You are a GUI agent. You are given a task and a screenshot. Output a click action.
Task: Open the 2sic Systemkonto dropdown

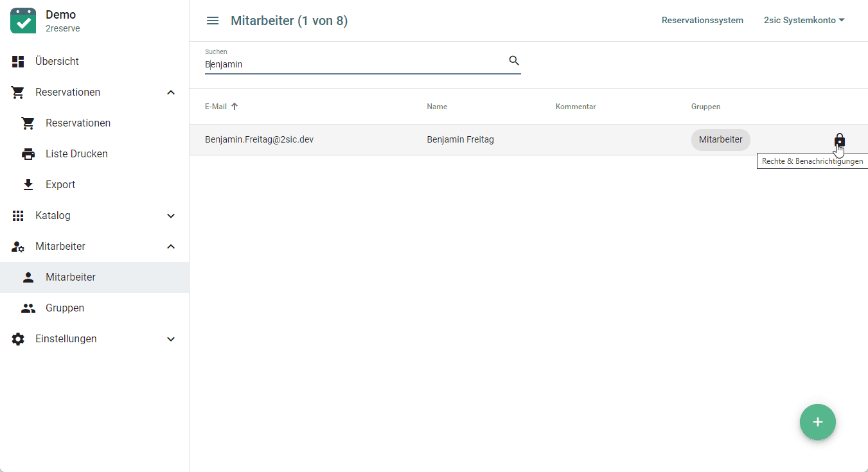[x=804, y=21]
